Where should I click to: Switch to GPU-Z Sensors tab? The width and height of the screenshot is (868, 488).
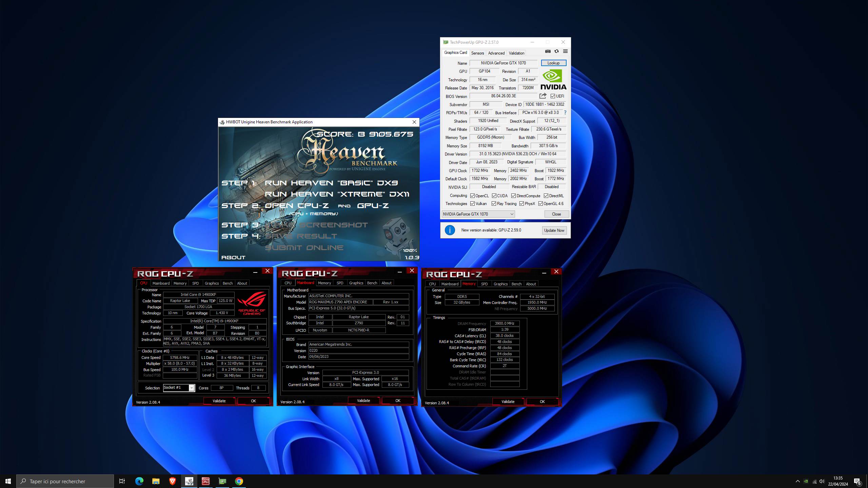click(x=477, y=53)
